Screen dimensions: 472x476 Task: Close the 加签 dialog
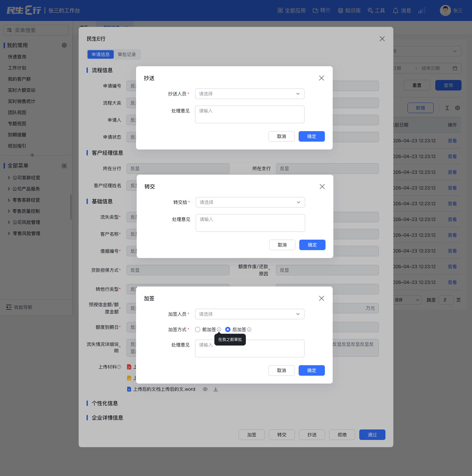pyautogui.click(x=322, y=298)
